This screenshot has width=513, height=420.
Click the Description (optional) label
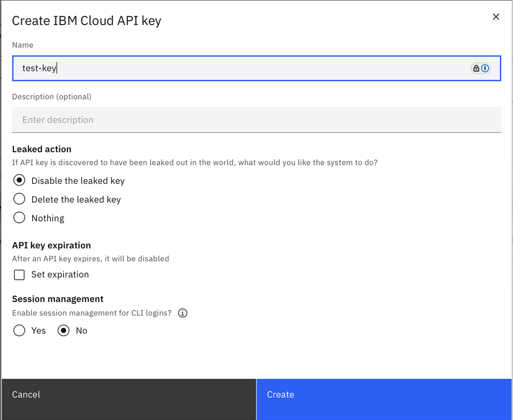pyautogui.click(x=52, y=97)
